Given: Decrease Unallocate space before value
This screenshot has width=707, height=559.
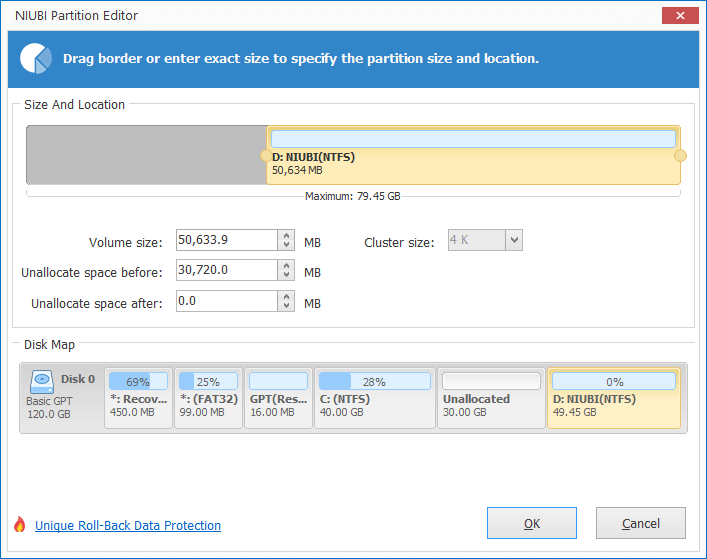Looking at the screenshot, I should point(286,275).
